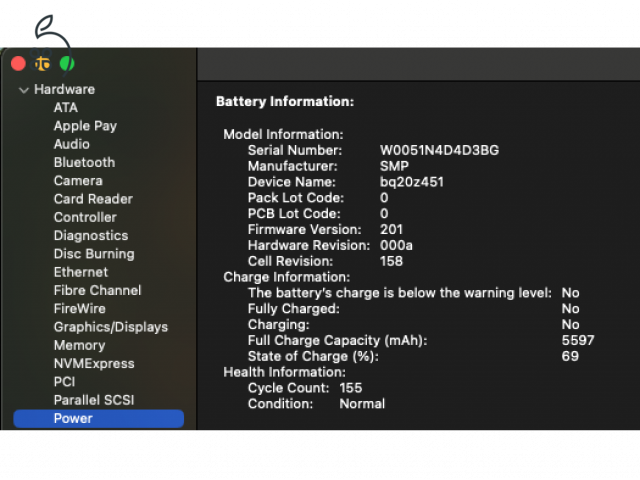Click the yellow minimize window button
This screenshot has width=640, height=480.
[42, 64]
